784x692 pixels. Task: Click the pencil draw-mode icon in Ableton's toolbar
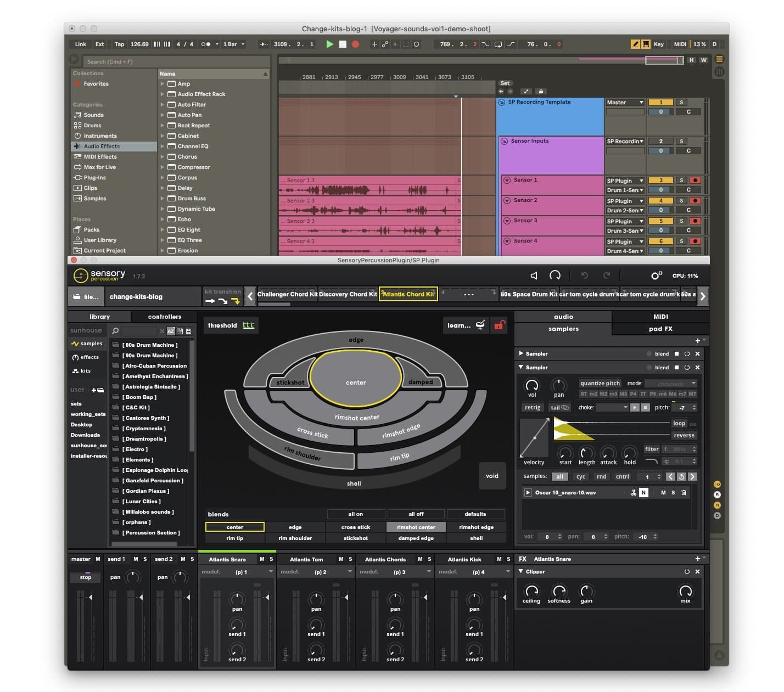[x=635, y=44]
